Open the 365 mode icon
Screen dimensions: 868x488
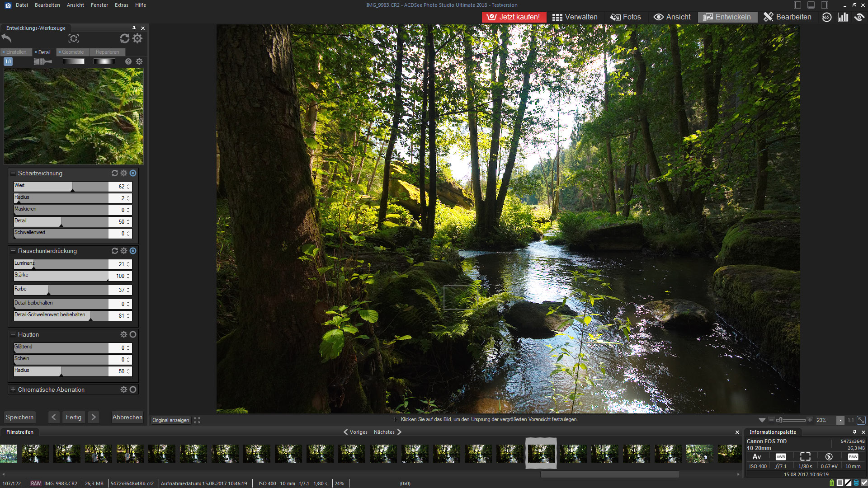pos(826,17)
